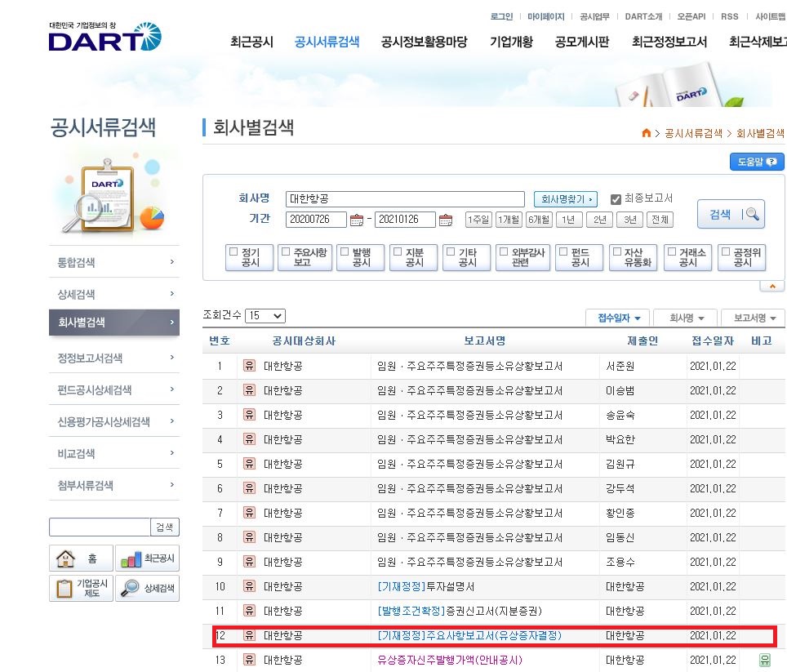This screenshot has height=672, width=787.
Task: Open the 최근정정보고서 top menu
Action: (x=669, y=42)
